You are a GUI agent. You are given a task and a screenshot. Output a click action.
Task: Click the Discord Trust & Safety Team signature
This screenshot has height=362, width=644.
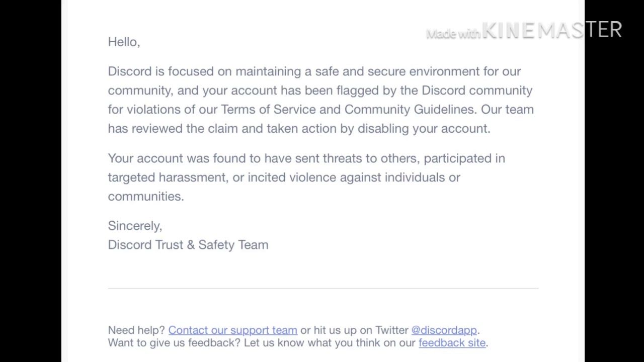(x=188, y=245)
